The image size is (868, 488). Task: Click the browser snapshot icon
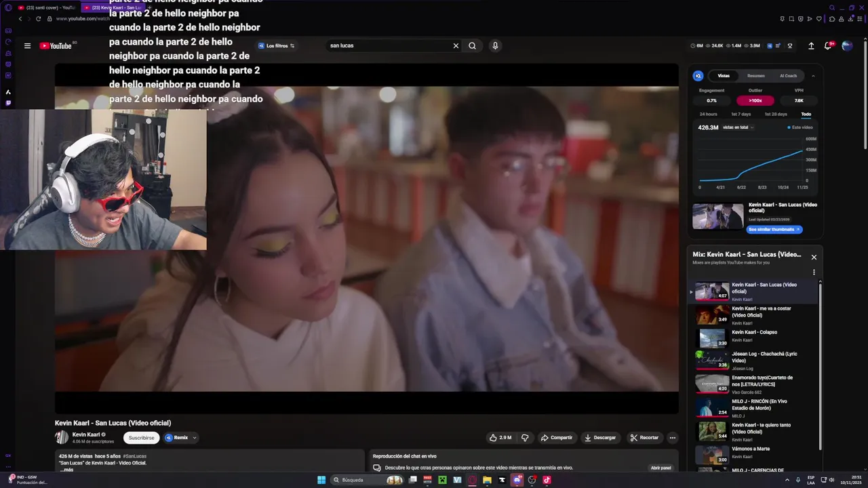[x=791, y=19]
